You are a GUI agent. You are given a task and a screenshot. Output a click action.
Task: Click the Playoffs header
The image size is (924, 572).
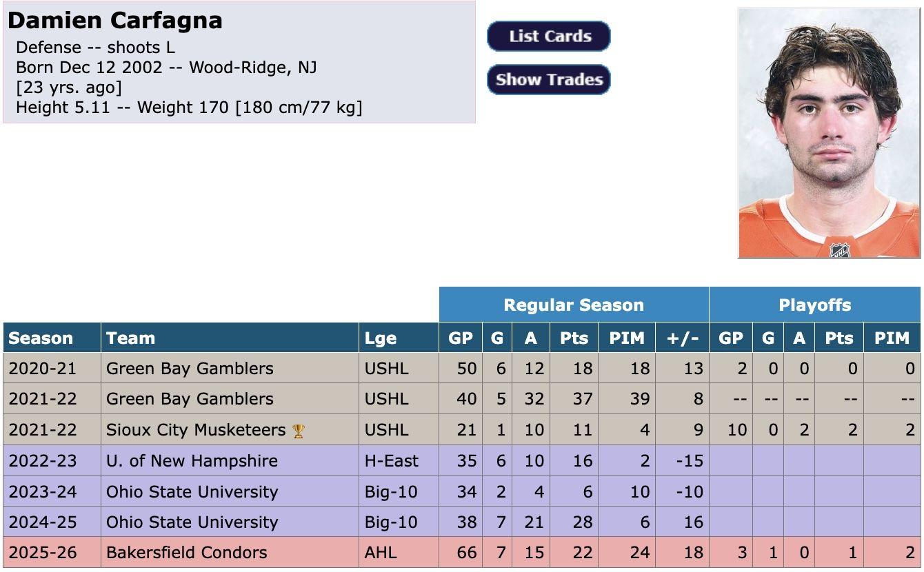click(815, 305)
